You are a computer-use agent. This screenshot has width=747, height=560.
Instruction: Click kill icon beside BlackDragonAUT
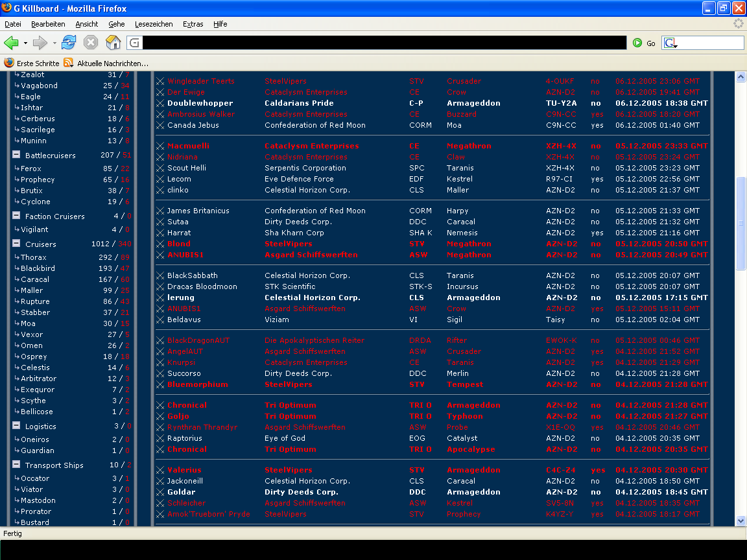click(x=160, y=340)
